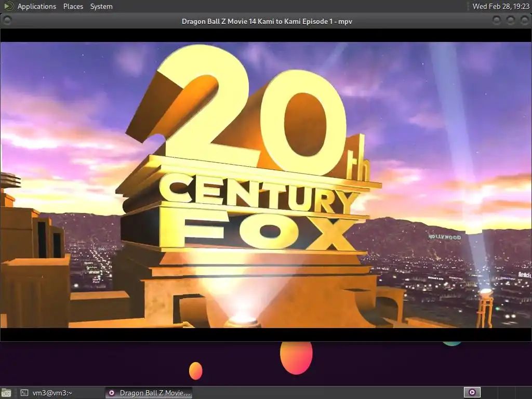Maximize the mpv window
The height and width of the screenshot is (399, 532).
coord(510,21)
